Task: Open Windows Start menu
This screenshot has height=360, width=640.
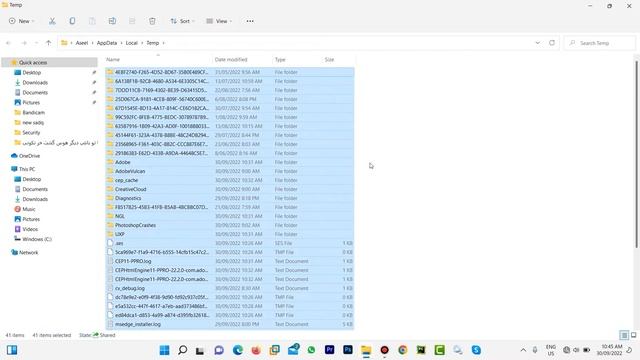Action: (x=164, y=350)
